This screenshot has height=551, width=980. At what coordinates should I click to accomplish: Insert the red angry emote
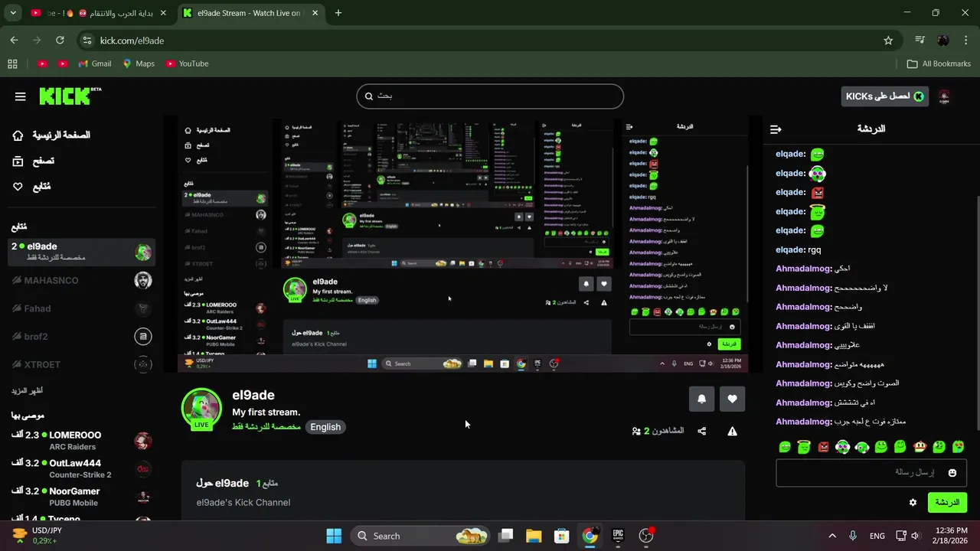point(823,447)
